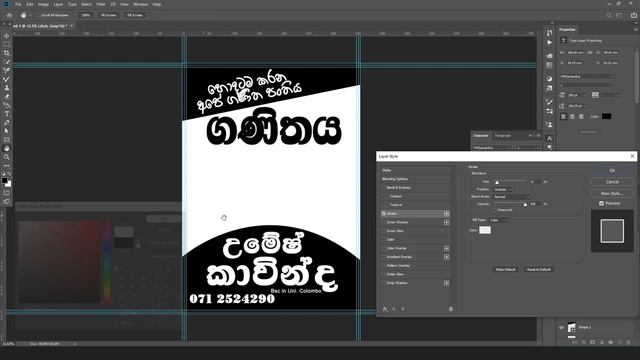The height and width of the screenshot is (360, 640).
Task: Click the Reset to Default button
Action: (539, 269)
